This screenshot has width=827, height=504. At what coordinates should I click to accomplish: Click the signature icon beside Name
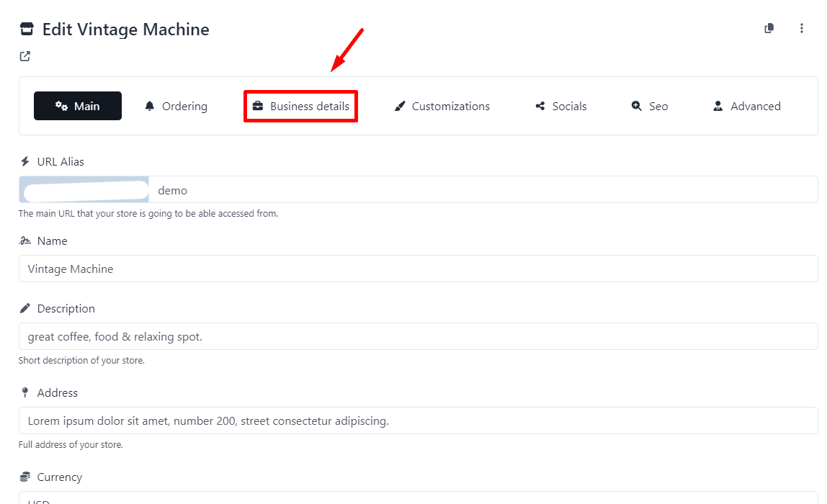click(25, 241)
